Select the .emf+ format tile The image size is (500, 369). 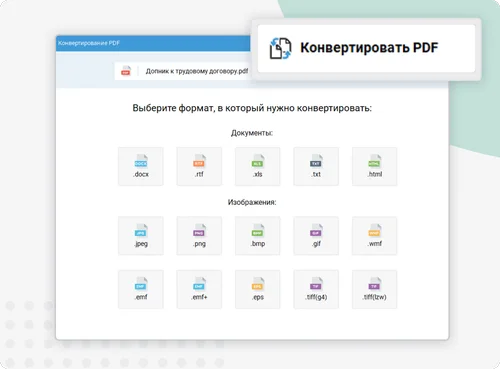(x=199, y=289)
